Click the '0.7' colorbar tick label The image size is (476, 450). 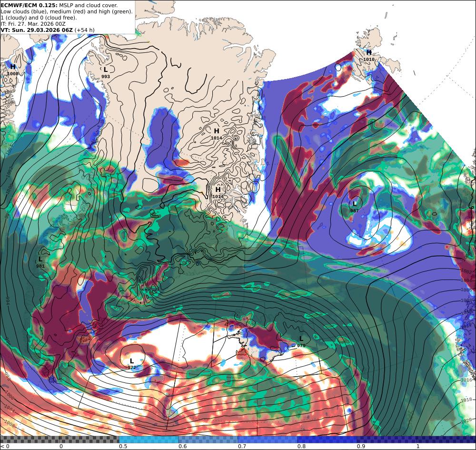pyautogui.click(x=242, y=446)
